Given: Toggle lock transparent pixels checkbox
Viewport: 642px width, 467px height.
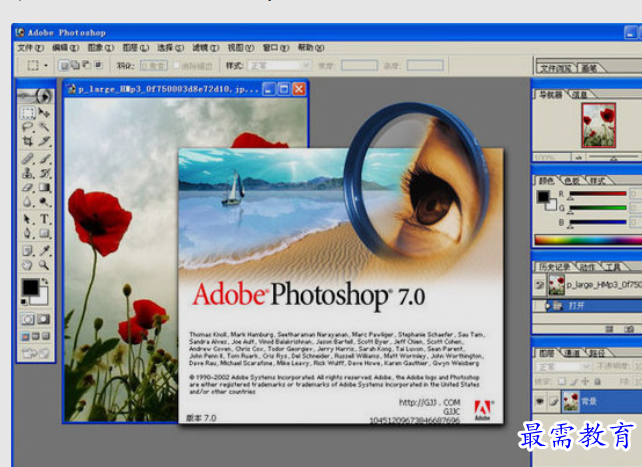Looking at the screenshot, I should tap(562, 381).
